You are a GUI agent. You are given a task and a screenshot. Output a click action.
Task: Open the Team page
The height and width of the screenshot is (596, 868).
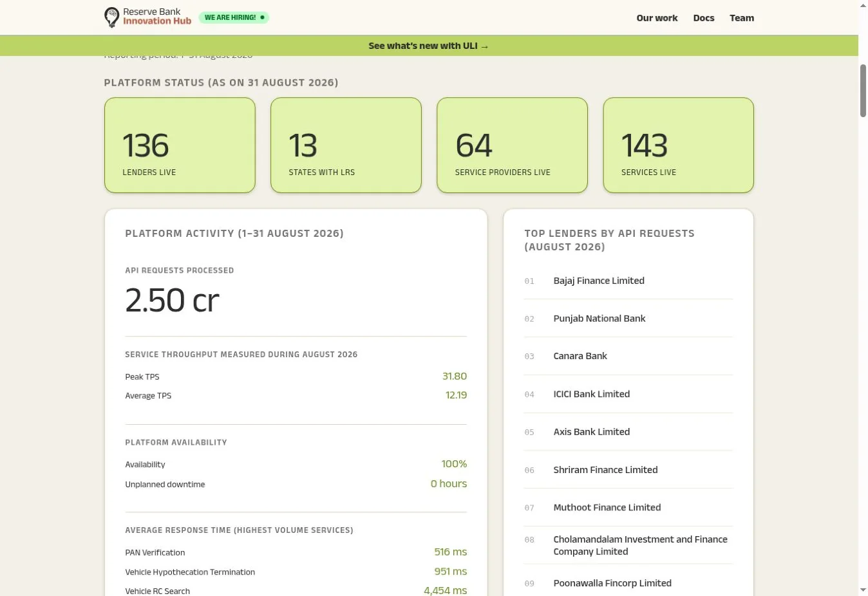742,18
